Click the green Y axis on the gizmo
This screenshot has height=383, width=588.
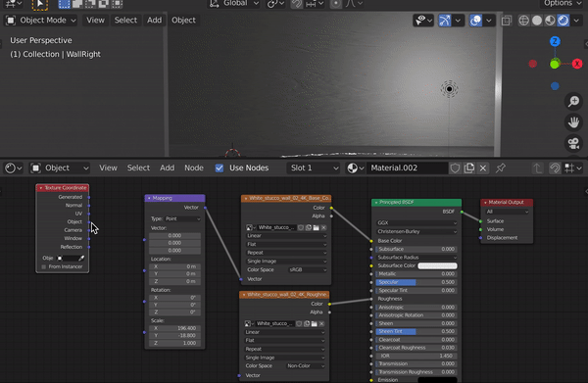pos(555,64)
